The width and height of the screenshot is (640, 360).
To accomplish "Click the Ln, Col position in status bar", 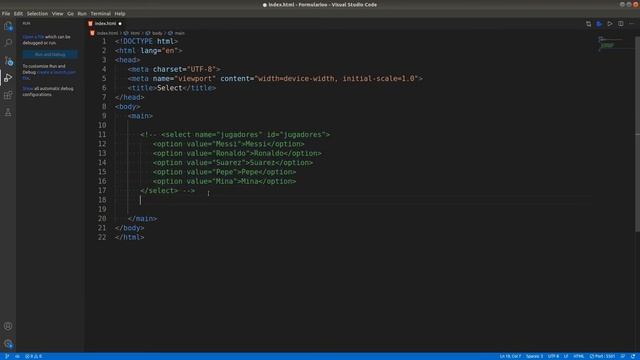I will coord(510,356).
